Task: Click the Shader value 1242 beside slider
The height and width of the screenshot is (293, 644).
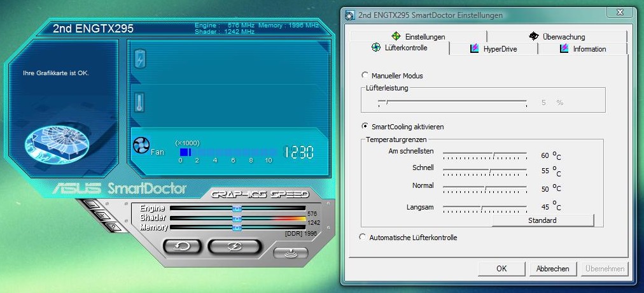Action: (313, 223)
